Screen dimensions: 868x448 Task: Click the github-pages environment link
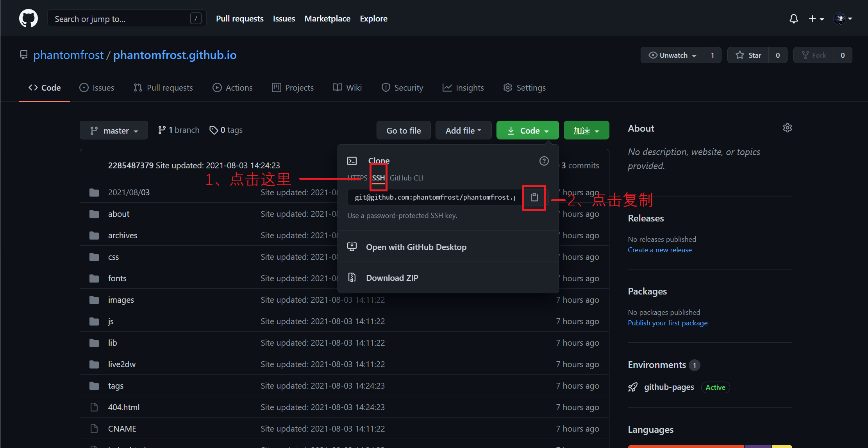coord(669,387)
